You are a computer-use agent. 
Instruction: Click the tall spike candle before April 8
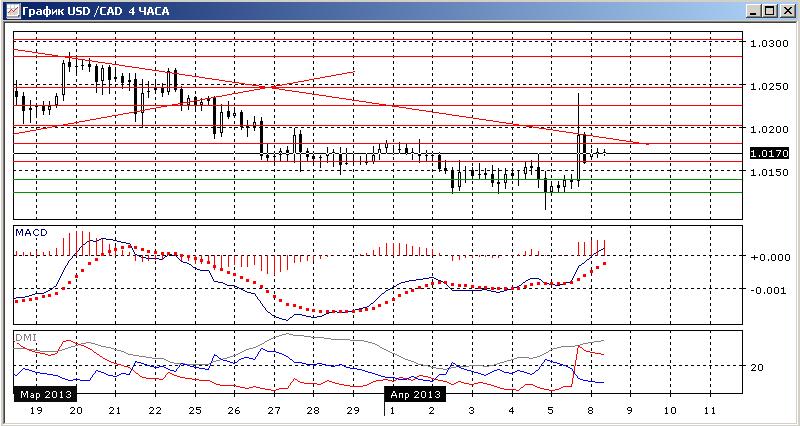tap(579, 139)
